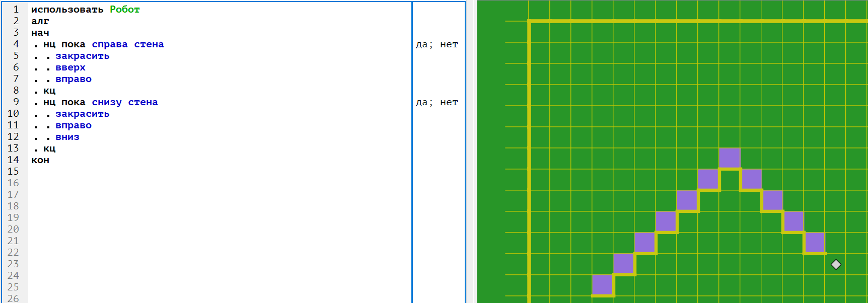This screenshot has height=303, width=868.
Task: Place cursor on the использовать keyword
Action: coord(67,10)
